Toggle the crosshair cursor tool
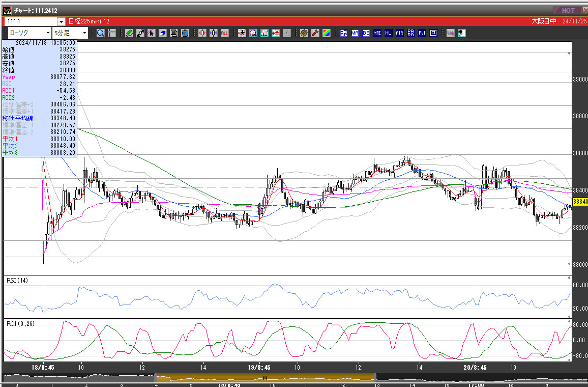The height and width of the screenshot is (387, 588). (112, 33)
